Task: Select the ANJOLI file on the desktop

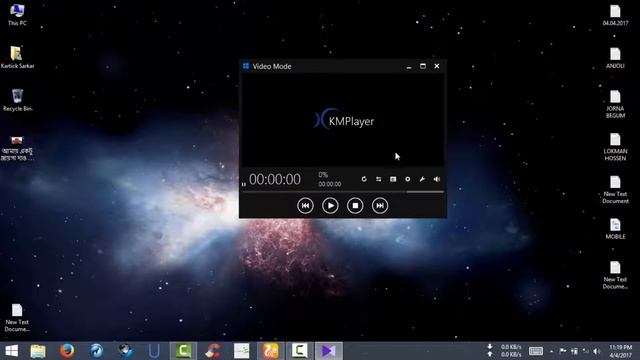Action: click(x=615, y=58)
